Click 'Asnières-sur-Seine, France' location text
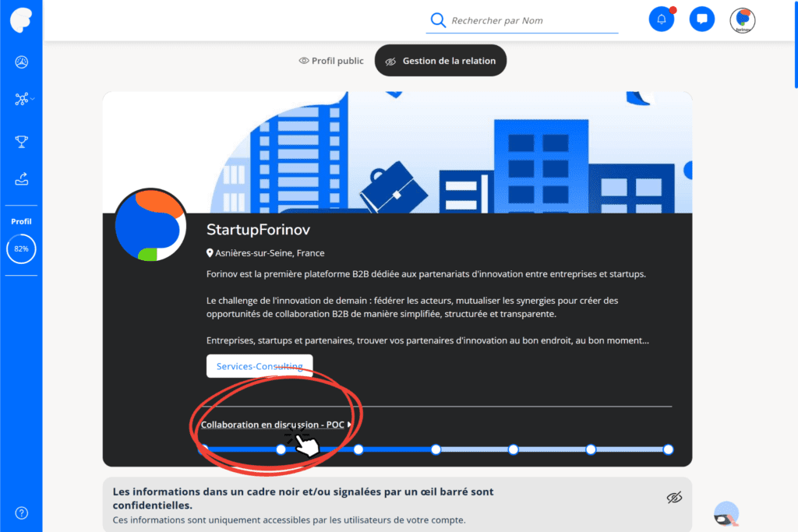The image size is (798, 532). coord(270,253)
